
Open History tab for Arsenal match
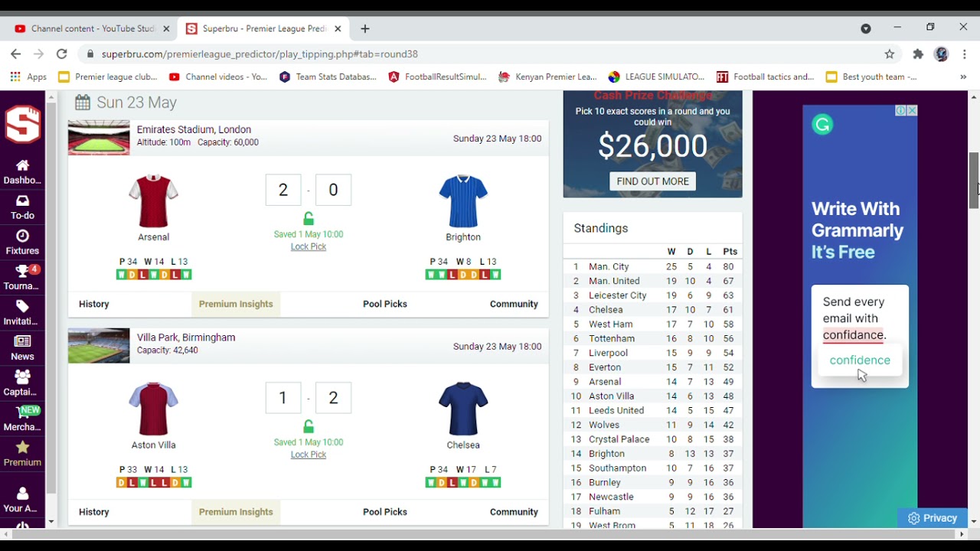pyautogui.click(x=94, y=304)
